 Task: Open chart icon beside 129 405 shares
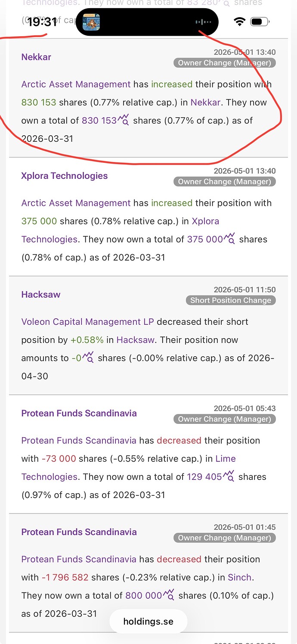(x=229, y=476)
